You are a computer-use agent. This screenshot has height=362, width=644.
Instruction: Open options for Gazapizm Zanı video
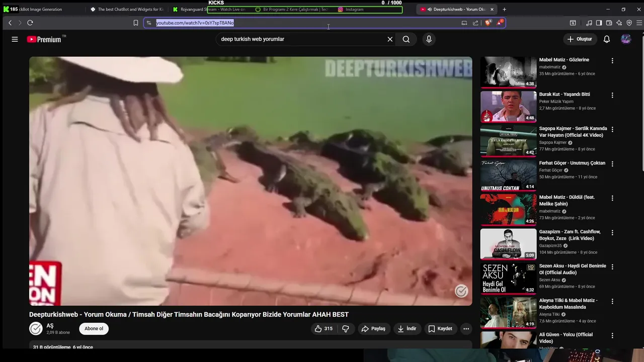(612, 233)
